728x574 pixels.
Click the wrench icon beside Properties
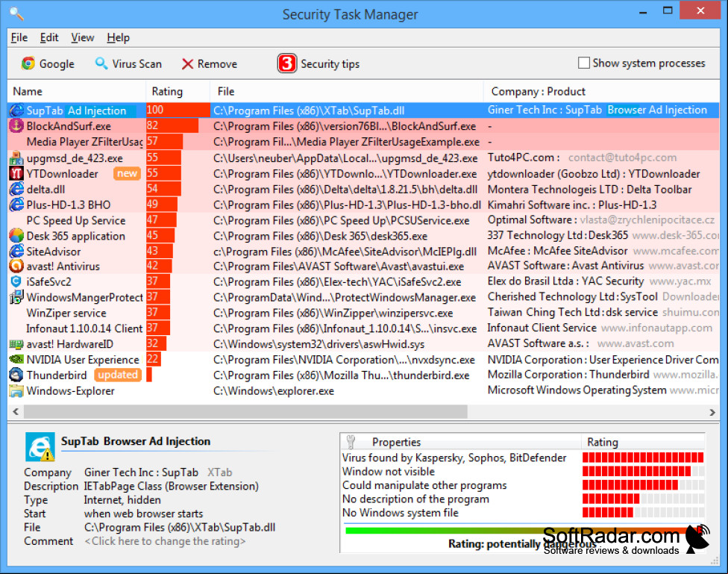[351, 441]
